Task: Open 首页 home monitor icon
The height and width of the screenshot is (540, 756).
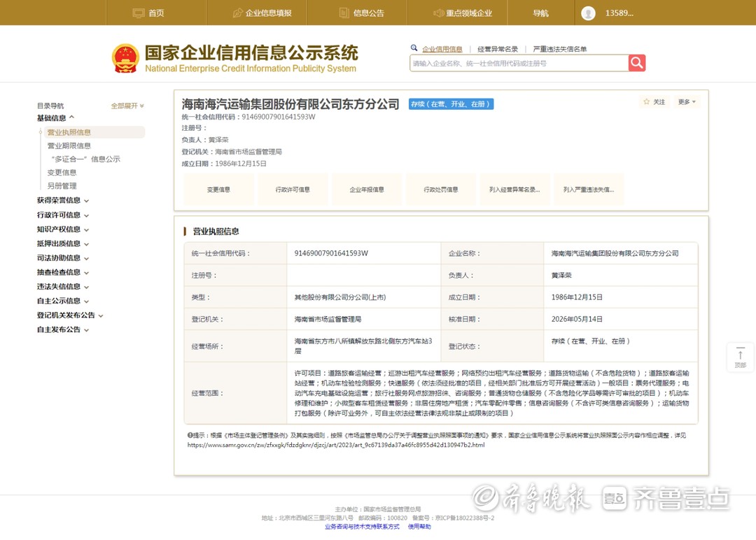Action: pyautogui.click(x=139, y=13)
